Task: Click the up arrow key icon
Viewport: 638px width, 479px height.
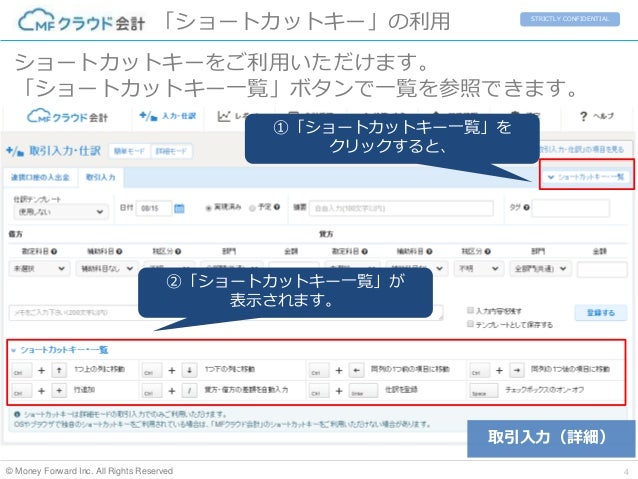Action: click(59, 370)
